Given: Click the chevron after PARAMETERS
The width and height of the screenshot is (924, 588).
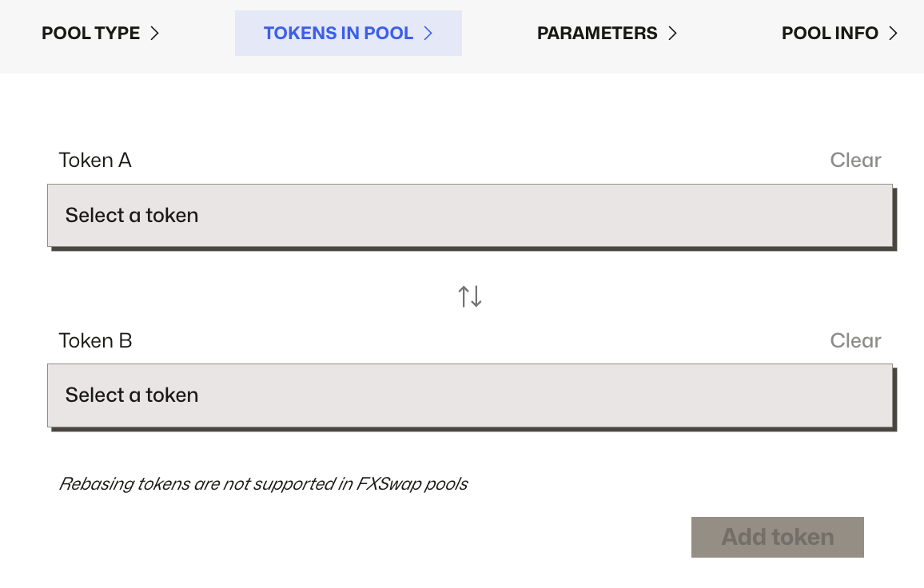Looking at the screenshot, I should point(674,33).
